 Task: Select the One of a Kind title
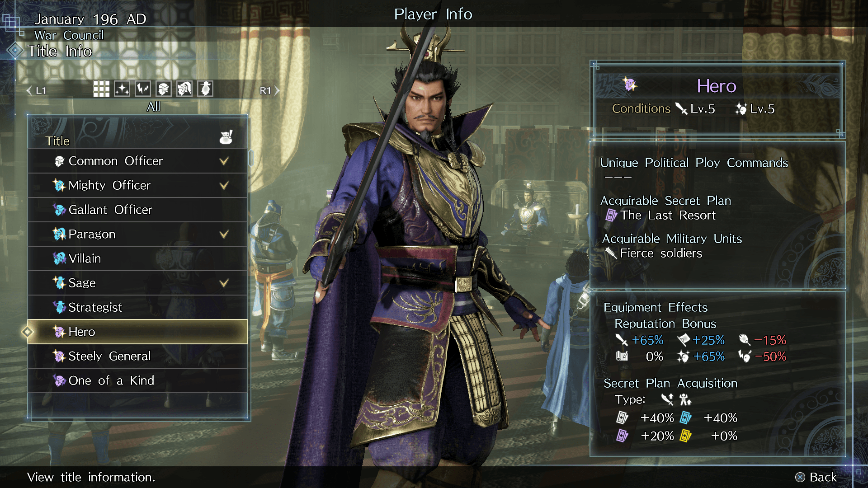(137, 380)
